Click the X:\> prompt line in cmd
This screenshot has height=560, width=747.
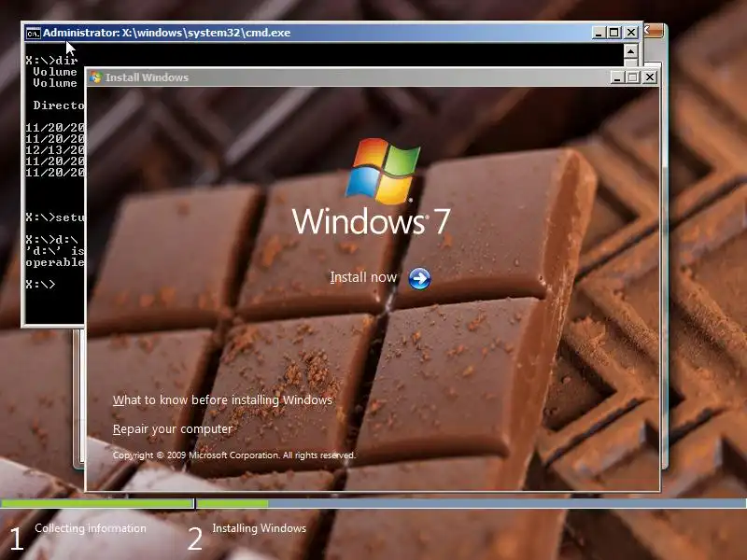[x=40, y=285]
